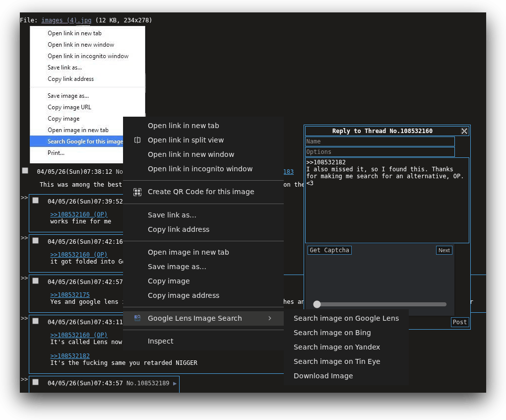This screenshot has width=506, height=420.
Task: Click the Next button in the reply form
Action: pos(444,250)
